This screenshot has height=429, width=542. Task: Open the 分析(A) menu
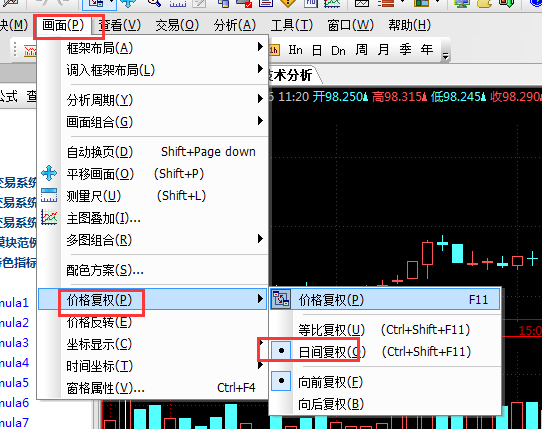(x=235, y=25)
